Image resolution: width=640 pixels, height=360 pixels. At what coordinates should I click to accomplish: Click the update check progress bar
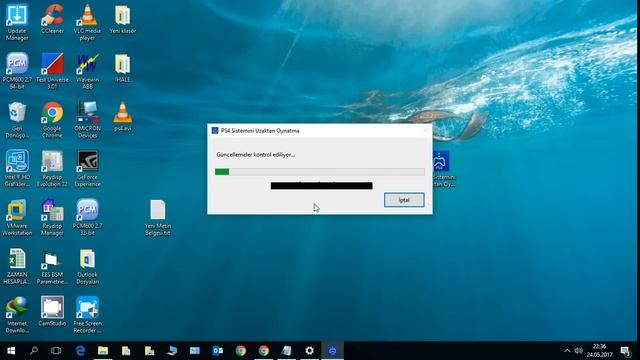tap(320, 172)
